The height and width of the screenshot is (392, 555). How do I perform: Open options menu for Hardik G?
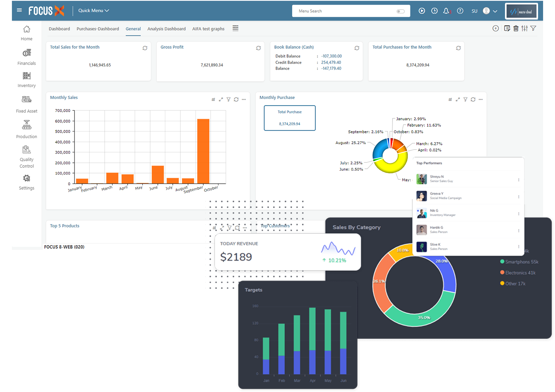(x=519, y=230)
